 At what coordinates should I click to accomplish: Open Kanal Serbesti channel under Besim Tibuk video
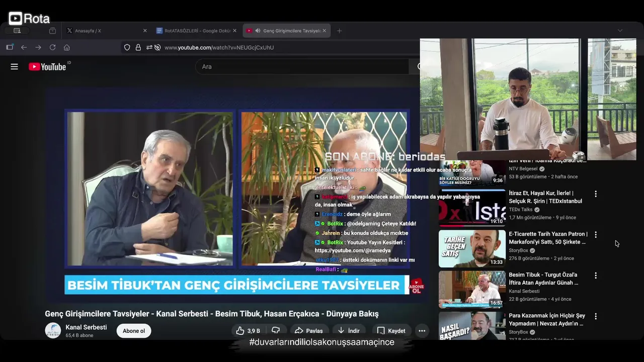(x=524, y=291)
